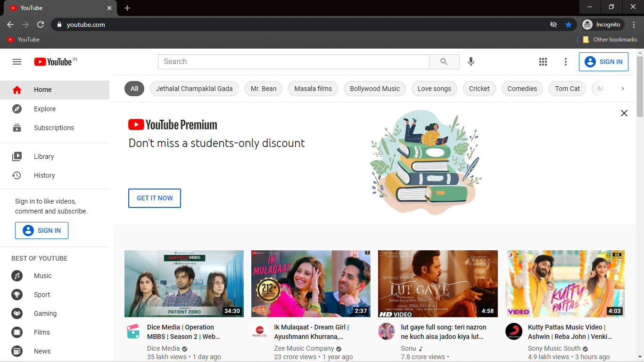Open the Chrome three-dot menu
The height and width of the screenshot is (362, 644).
coord(634,25)
